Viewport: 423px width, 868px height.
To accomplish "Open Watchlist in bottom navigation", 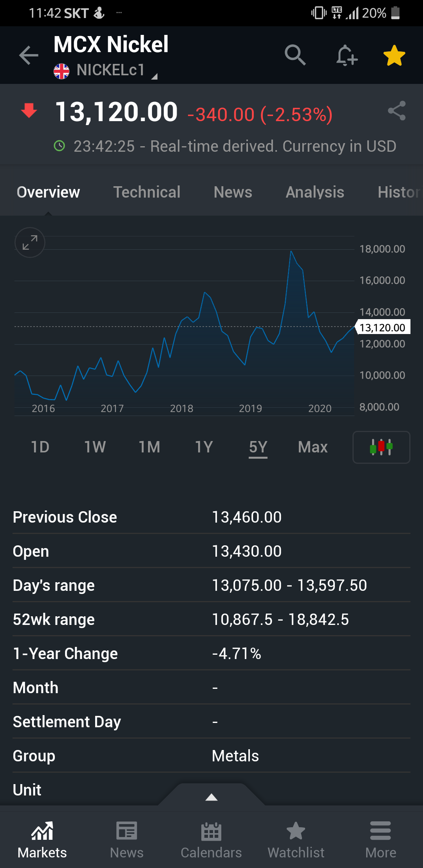I will coord(296,841).
